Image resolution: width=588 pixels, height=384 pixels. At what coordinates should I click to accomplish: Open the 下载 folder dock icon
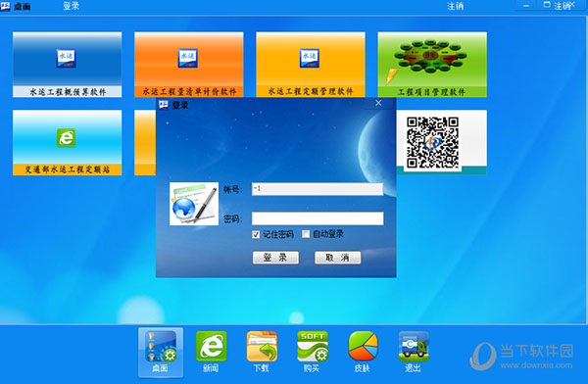pos(262,352)
